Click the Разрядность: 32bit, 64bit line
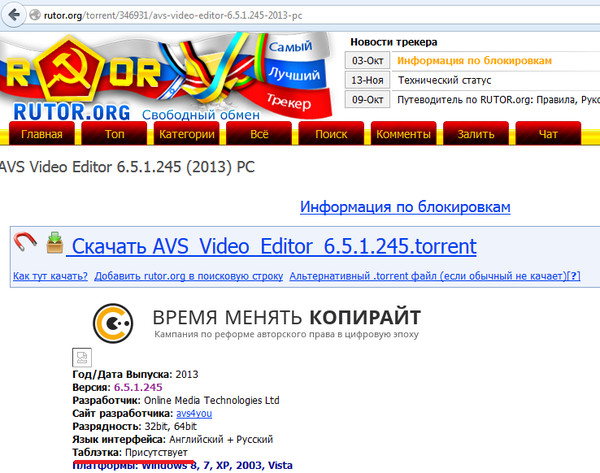Image resolution: width=600 pixels, height=473 pixels. (x=135, y=426)
